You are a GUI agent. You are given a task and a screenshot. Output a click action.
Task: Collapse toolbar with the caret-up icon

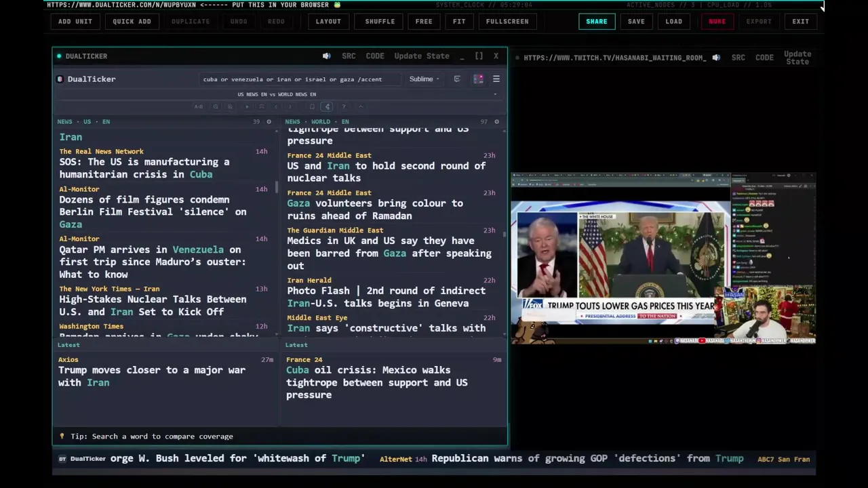pyautogui.click(x=361, y=106)
